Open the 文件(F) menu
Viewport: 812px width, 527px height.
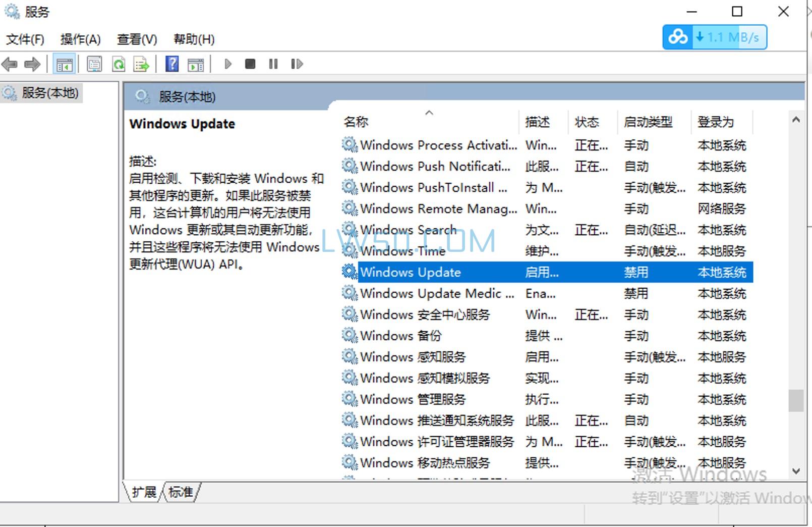tap(25, 39)
